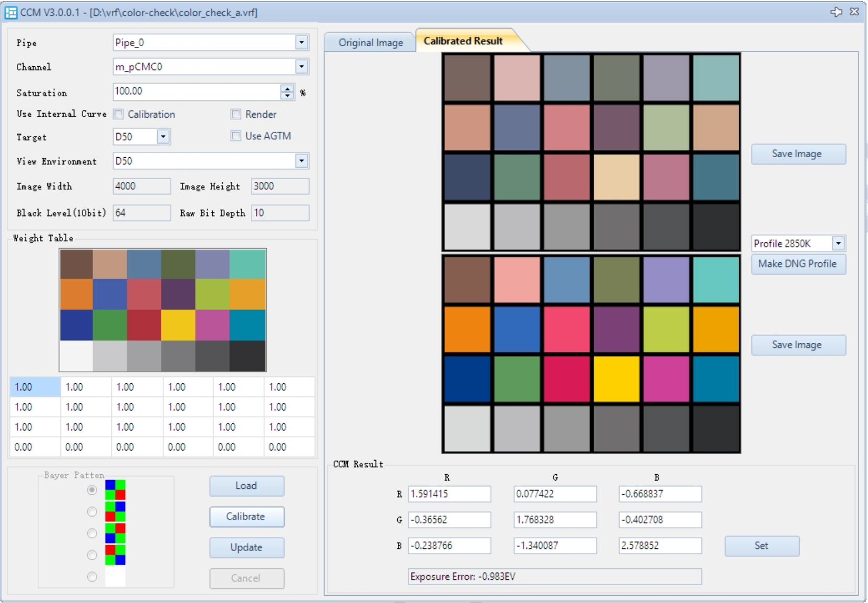Image resolution: width=868 pixels, height=603 pixels.
Task: Select the Calibrated Result tab
Action: coord(463,41)
